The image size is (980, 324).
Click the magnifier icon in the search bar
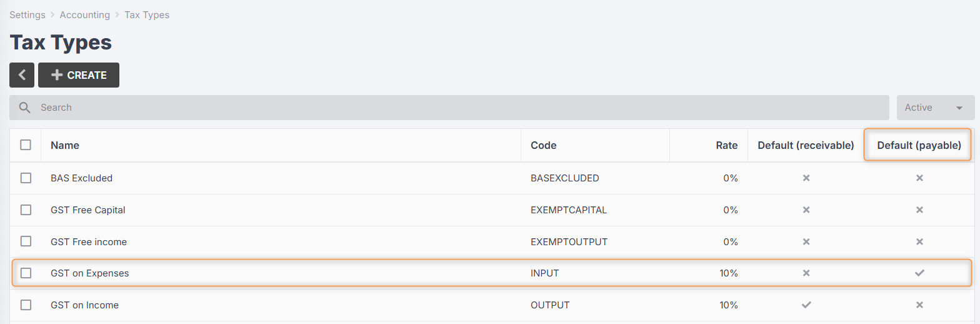tap(25, 108)
